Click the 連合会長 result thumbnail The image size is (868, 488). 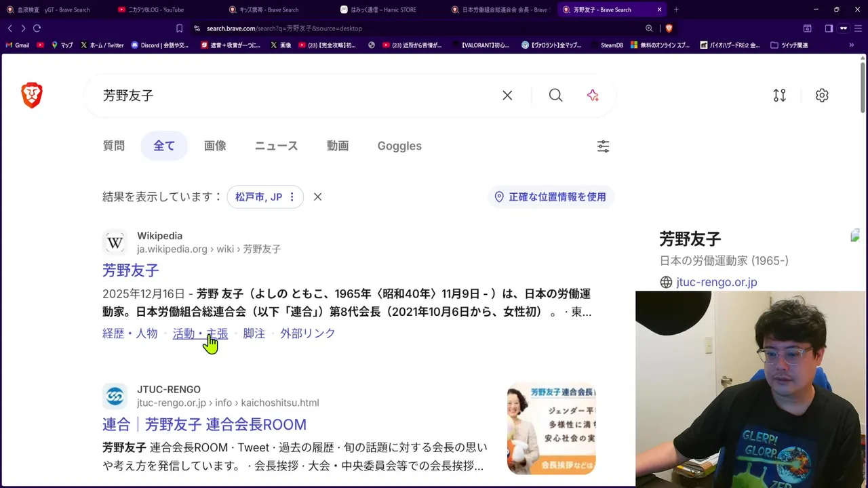(551, 428)
